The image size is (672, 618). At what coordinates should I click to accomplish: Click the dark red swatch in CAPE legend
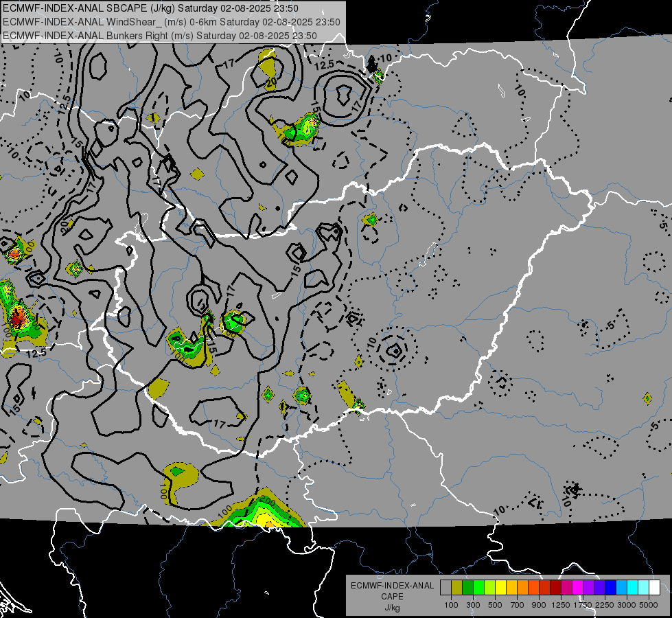[x=556, y=588]
